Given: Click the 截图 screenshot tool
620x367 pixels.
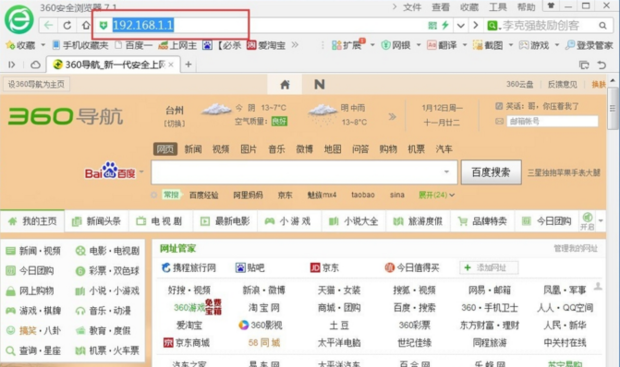Looking at the screenshot, I should point(488,45).
